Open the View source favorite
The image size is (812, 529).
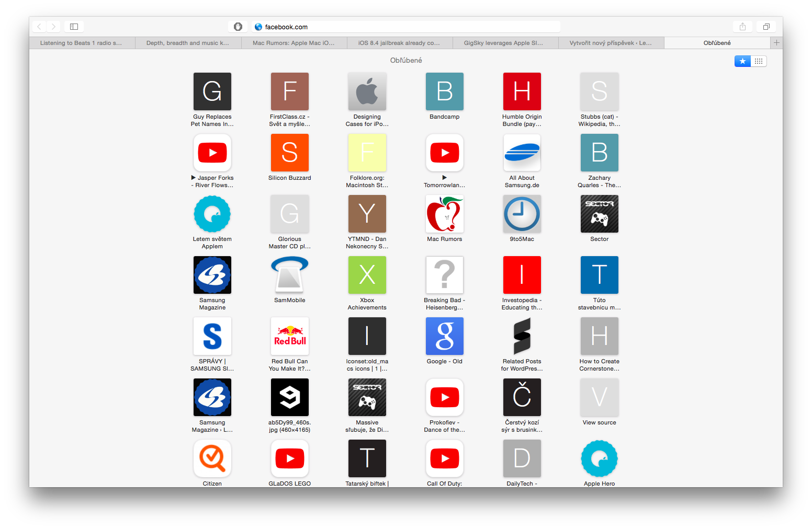tap(600, 397)
